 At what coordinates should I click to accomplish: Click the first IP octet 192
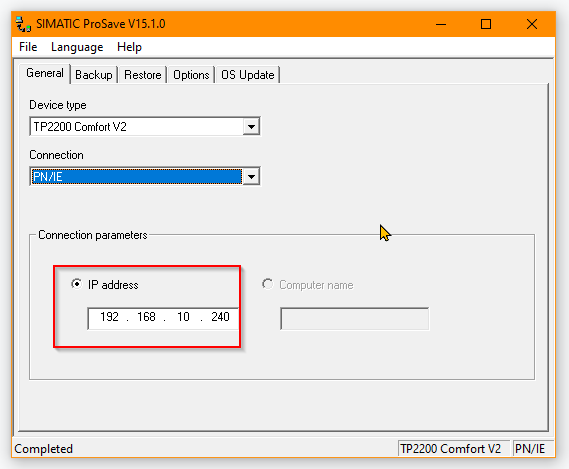pos(109,317)
